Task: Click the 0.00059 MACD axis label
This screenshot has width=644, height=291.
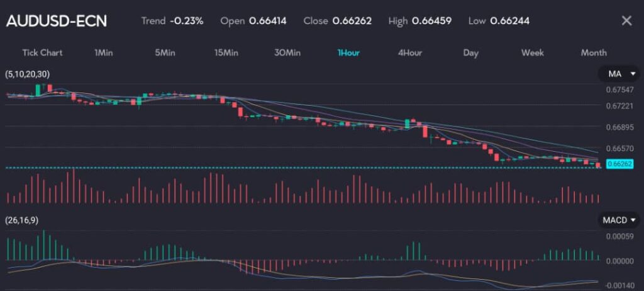Action: pyautogui.click(x=619, y=237)
